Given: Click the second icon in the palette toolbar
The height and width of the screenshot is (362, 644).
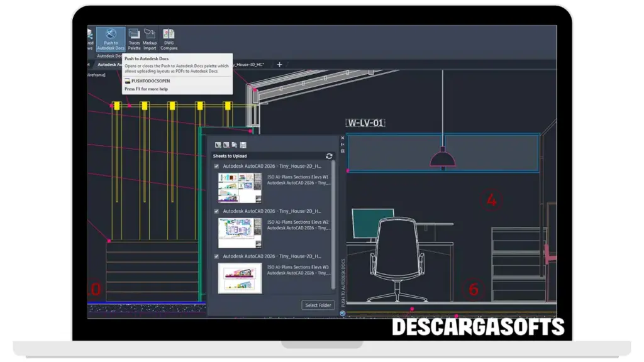Looking at the screenshot, I should (x=226, y=145).
